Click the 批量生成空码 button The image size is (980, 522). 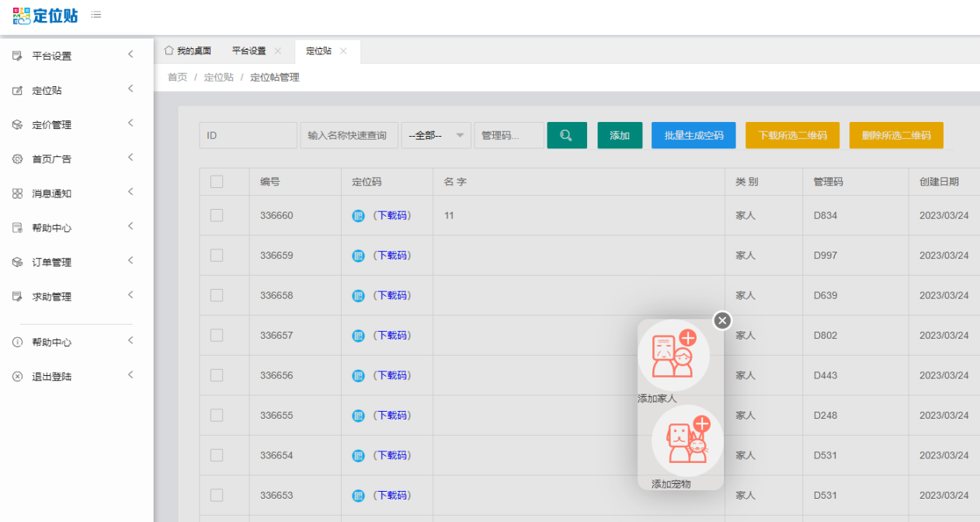[693, 135]
